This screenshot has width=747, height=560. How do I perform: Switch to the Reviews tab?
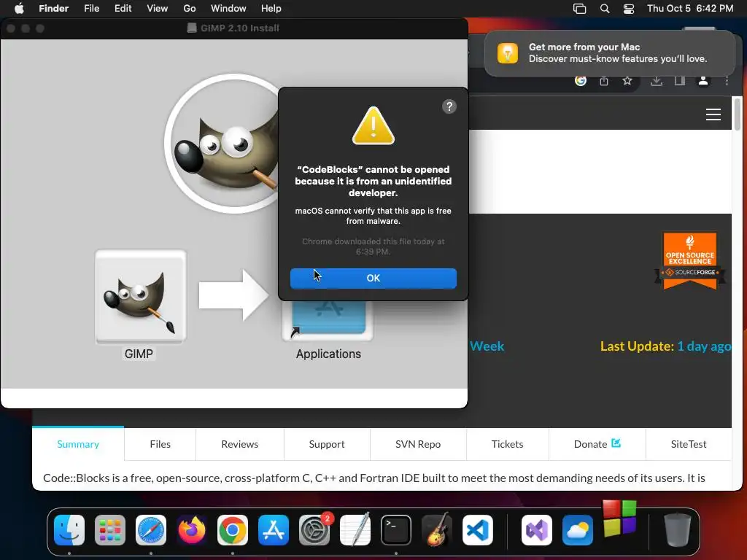pos(239,444)
